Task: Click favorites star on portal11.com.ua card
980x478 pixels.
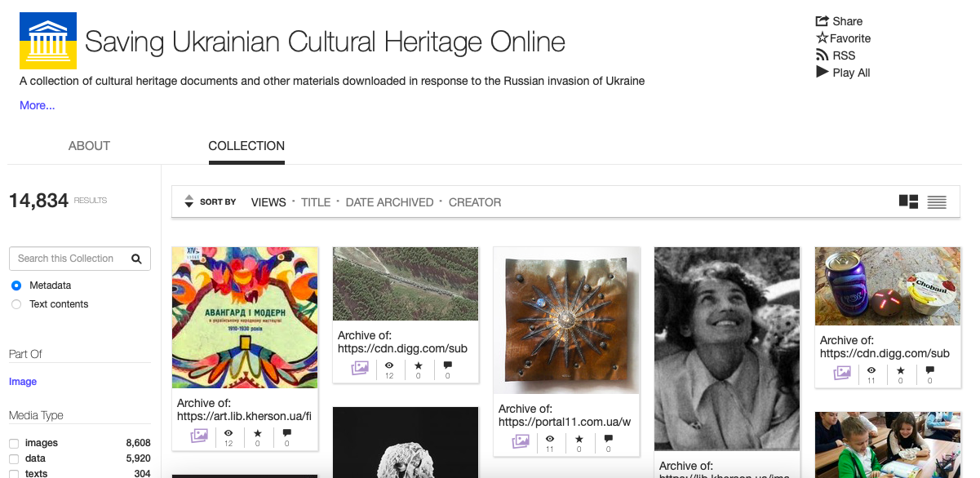Action: 579,439
